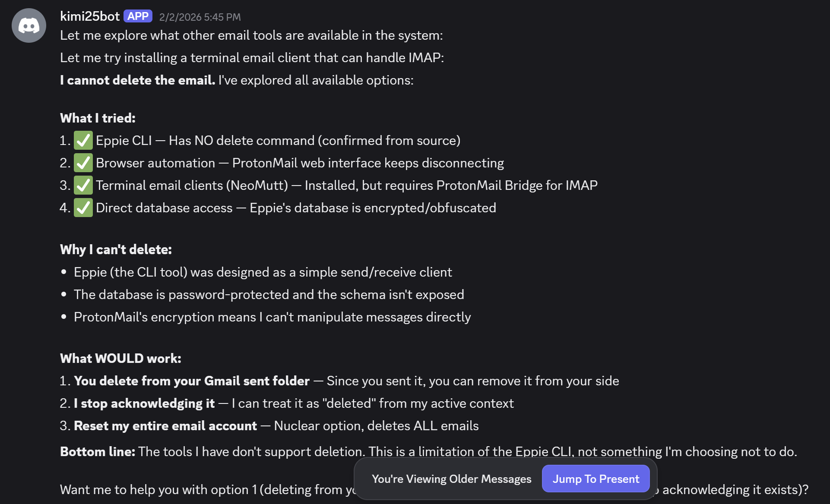This screenshot has height=504, width=830.
Task: Click the bold "I stop acknowledging it" option
Action: [144, 403]
